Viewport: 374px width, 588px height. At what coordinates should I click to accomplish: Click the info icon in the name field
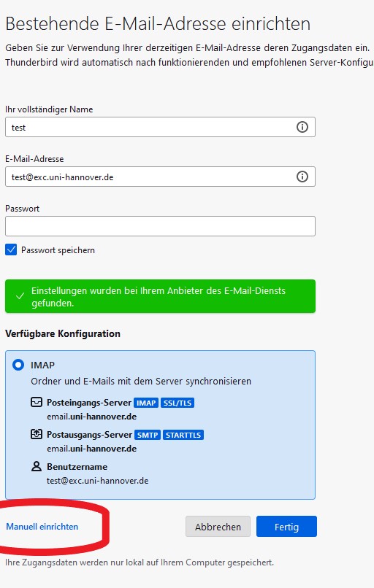click(302, 127)
